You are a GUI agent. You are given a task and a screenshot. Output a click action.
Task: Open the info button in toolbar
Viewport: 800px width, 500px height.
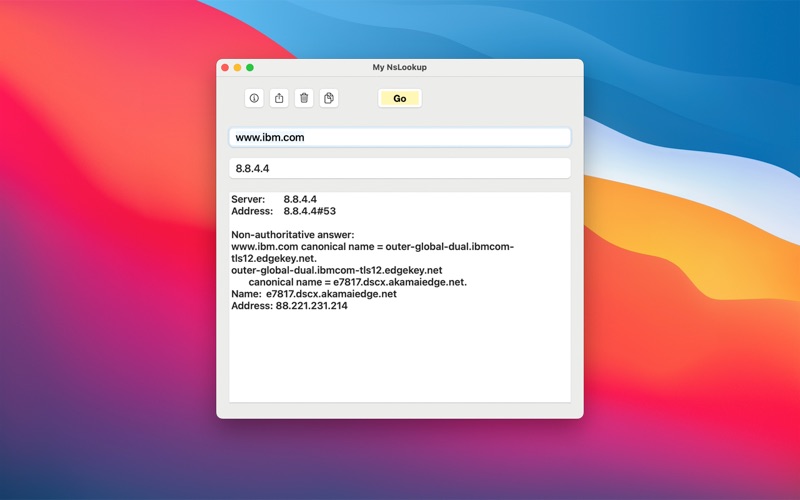(254, 98)
